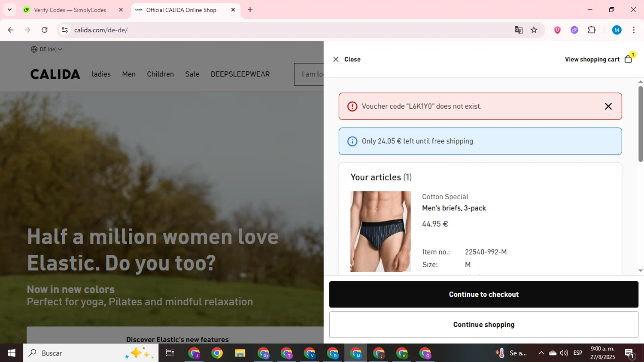Open the Men menu
The width and height of the screenshot is (644, 362).
coord(129,74)
